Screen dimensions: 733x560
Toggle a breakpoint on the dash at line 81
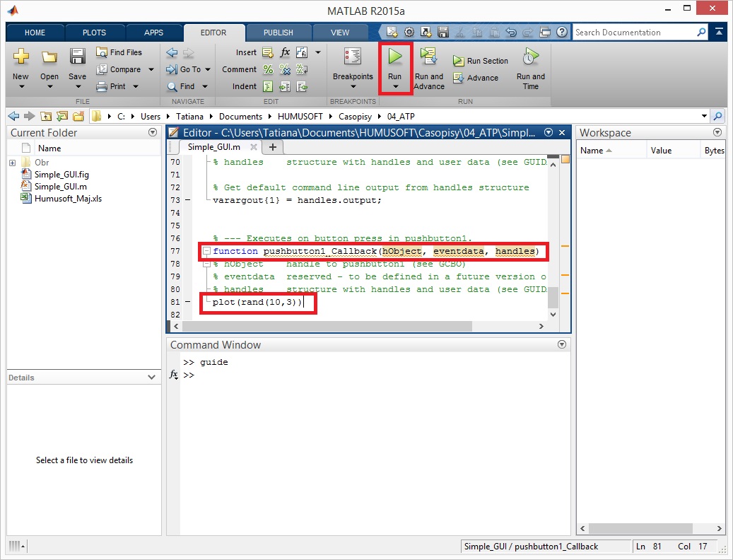[188, 302]
